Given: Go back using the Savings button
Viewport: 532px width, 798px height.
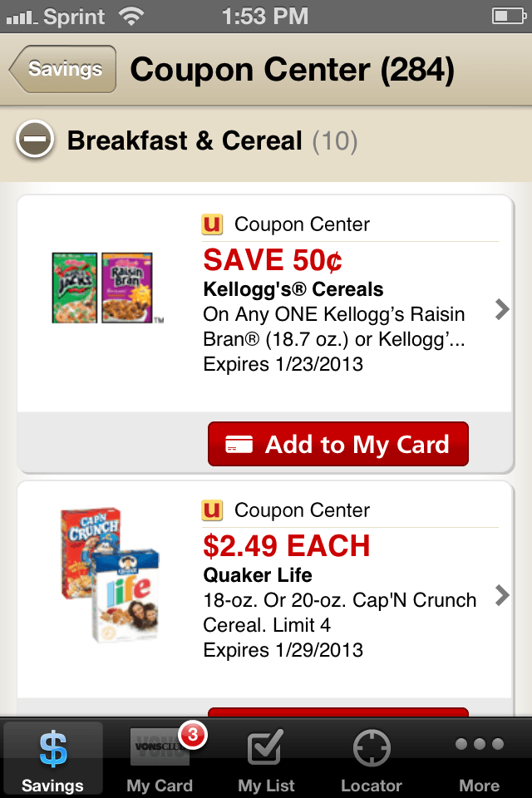Looking at the screenshot, I should (x=62, y=69).
